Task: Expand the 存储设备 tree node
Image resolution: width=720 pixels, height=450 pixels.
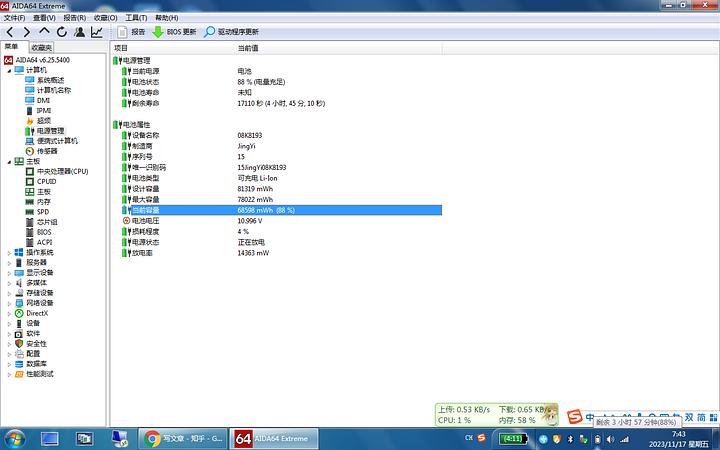Action: pos(9,293)
